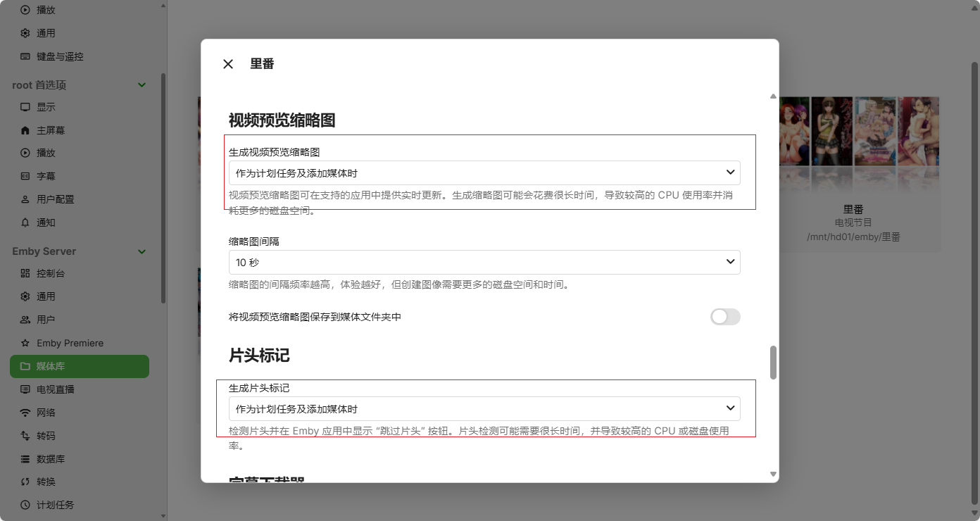Click the dialog scrollbar down arrow
This screenshot has height=521, width=980.
pyautogui.click(x=773, y=475)
